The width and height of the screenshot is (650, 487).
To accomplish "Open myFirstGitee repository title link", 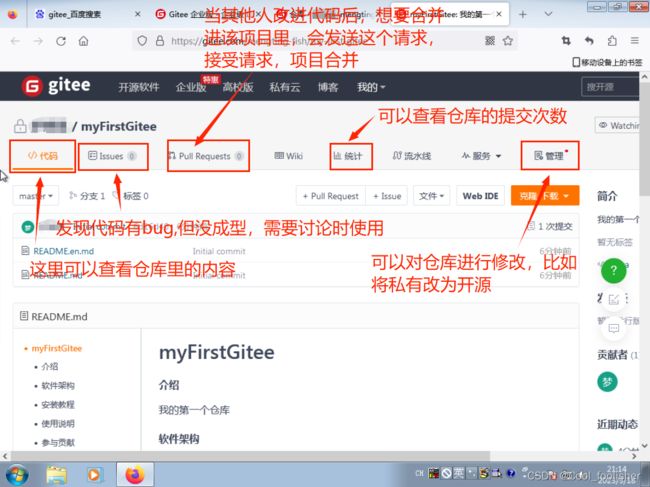I will point(119,126).
